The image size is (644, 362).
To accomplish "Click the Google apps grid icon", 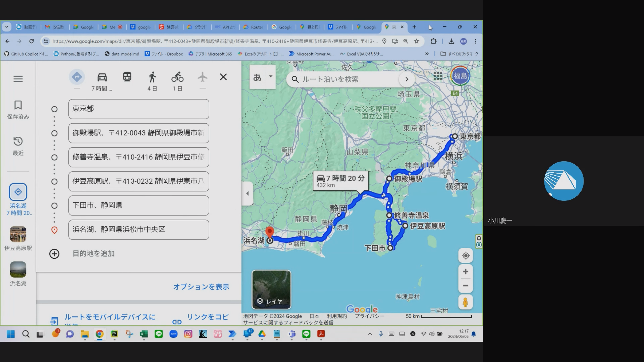I will (437, 76).
